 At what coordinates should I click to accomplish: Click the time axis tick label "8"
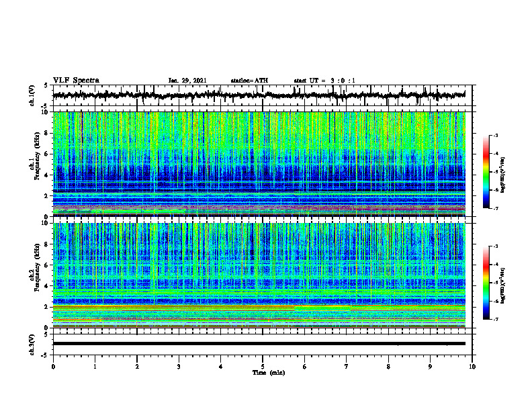(x=388, y=367)
